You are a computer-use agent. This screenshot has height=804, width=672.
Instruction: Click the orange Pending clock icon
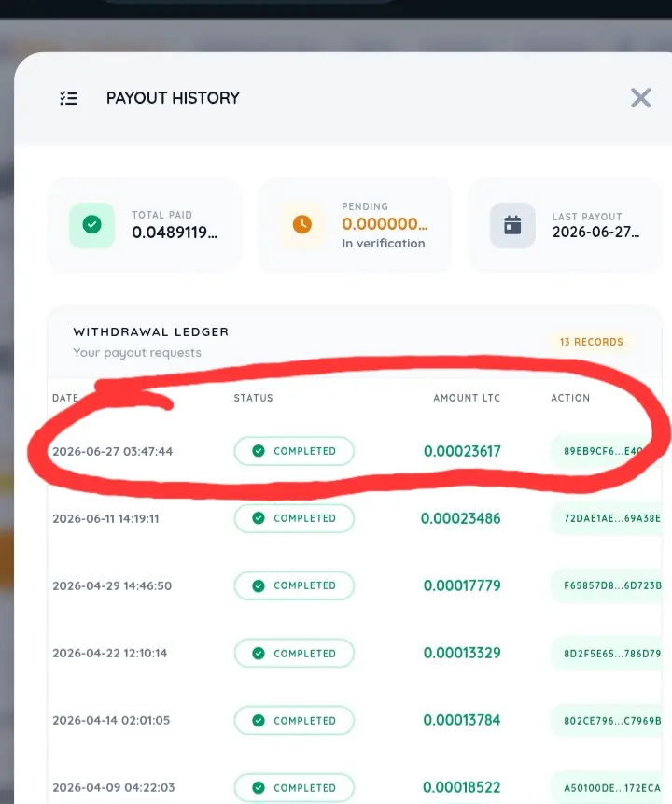pos(301,225)
